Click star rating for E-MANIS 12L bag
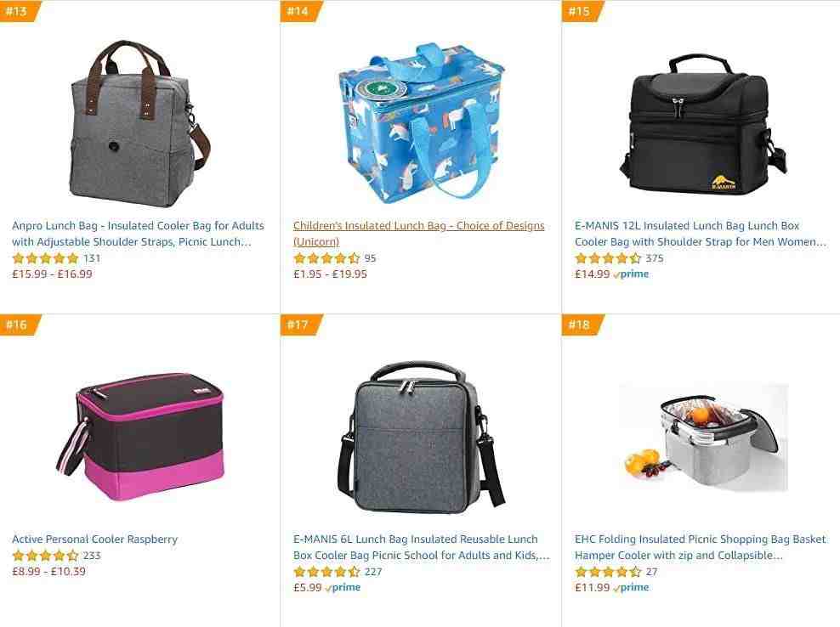The width and height of the screenshot is (840, 627). point(608,258)
